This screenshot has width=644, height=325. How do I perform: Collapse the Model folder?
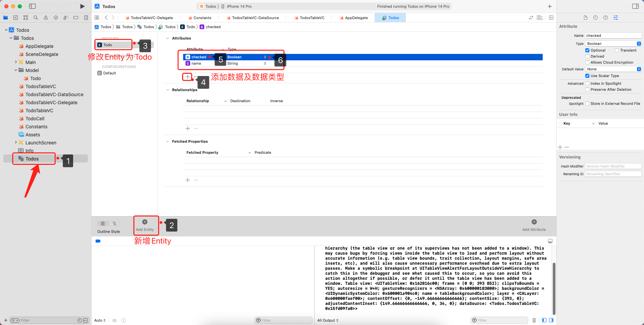[16, 70]
